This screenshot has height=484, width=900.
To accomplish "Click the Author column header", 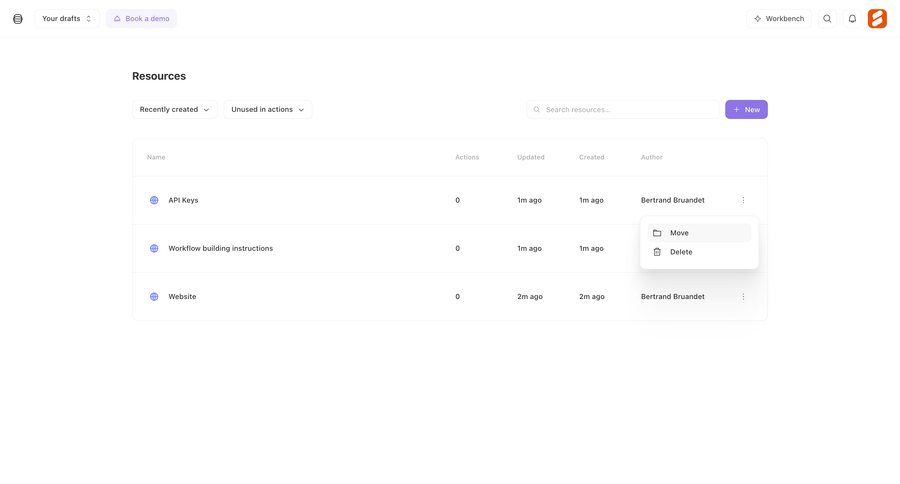I will 651,157.
